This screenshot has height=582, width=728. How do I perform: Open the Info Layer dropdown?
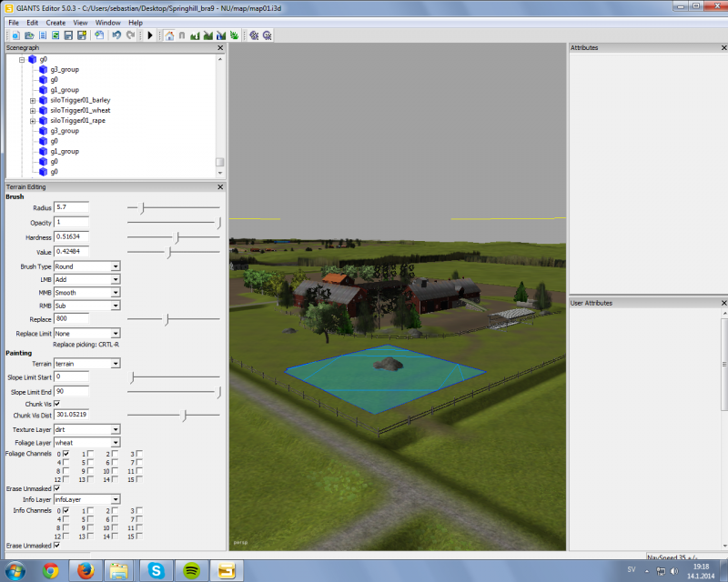87,499
